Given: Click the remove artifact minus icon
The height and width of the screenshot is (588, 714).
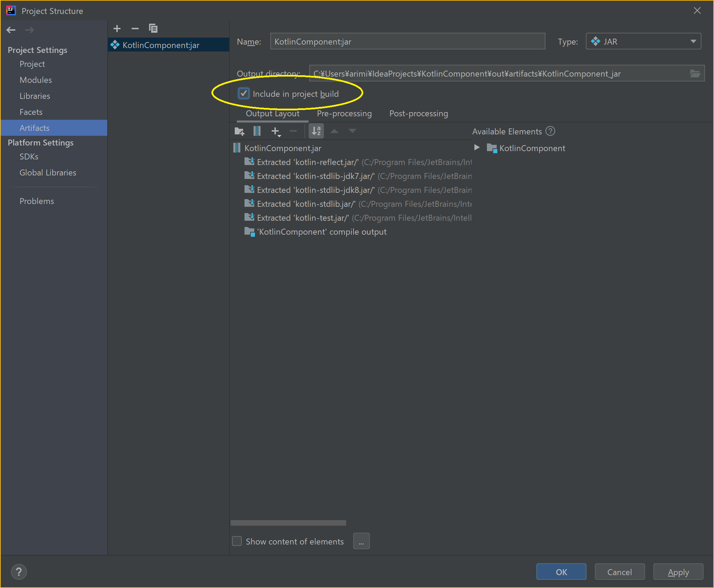Looking at the screenshot, I should point(135,29).
